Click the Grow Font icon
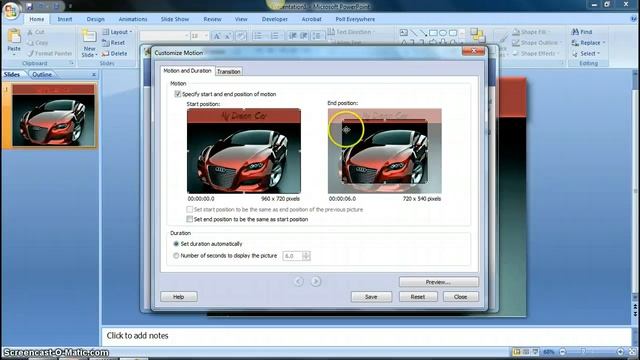 click(x=217, y=36)
